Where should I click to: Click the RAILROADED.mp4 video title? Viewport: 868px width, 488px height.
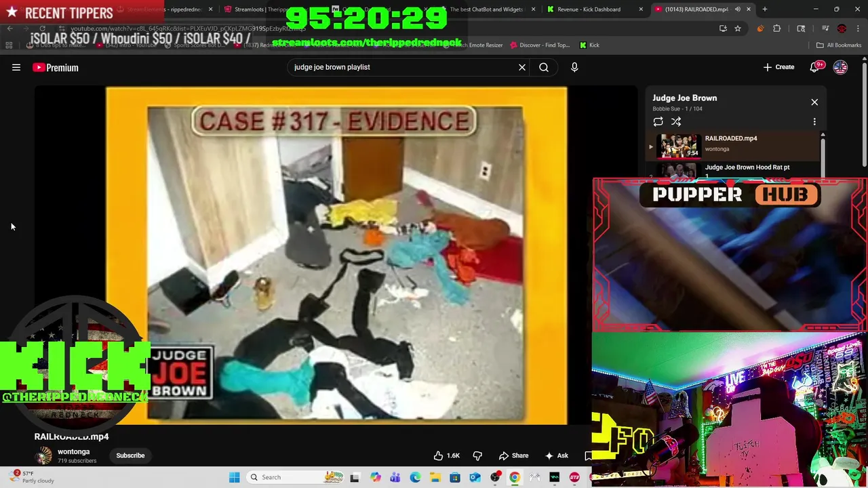click(x=71, y=436)
